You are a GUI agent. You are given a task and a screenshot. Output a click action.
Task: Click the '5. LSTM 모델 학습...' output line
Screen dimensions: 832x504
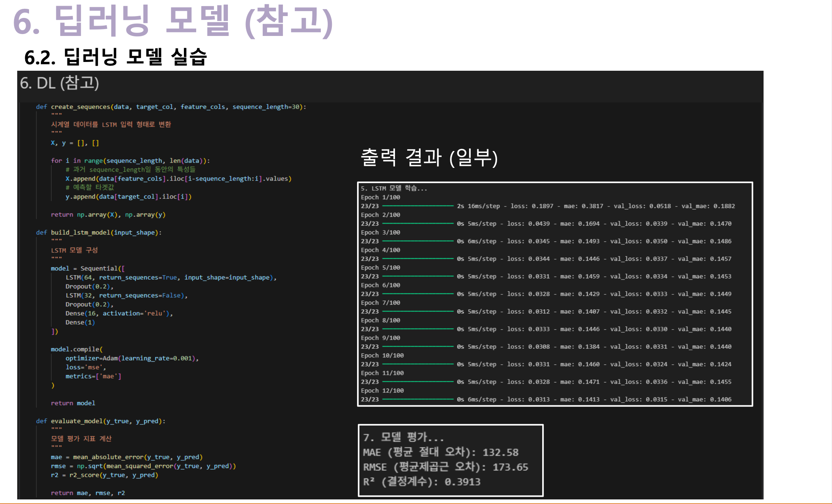point(394,188)
